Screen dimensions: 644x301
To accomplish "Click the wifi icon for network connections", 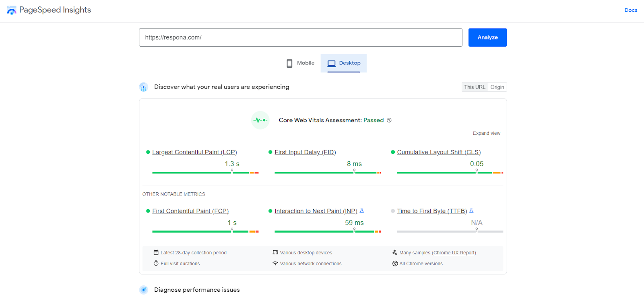I will point(275,263).
